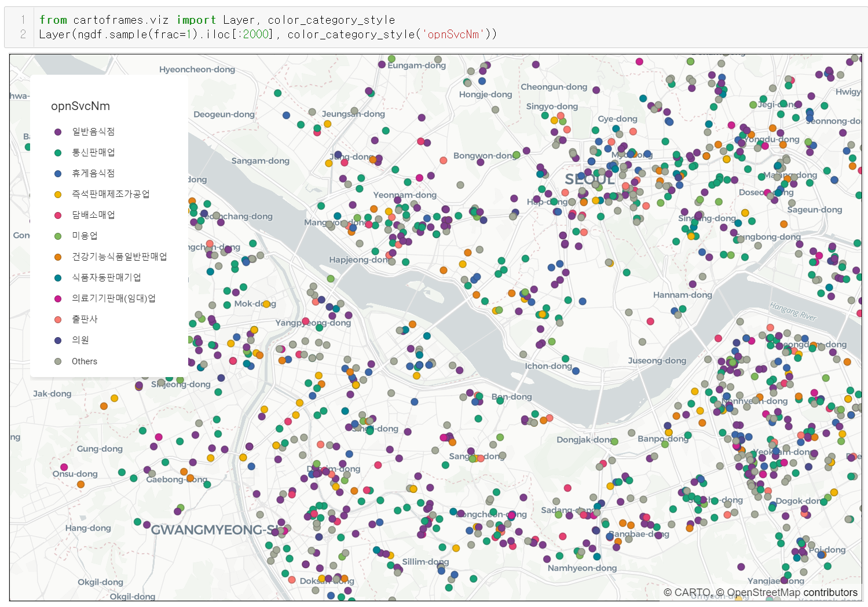The width and height of the screenshot is (868, 607).
Task: Click code line 1 import statement
Action: click(217, 20)
